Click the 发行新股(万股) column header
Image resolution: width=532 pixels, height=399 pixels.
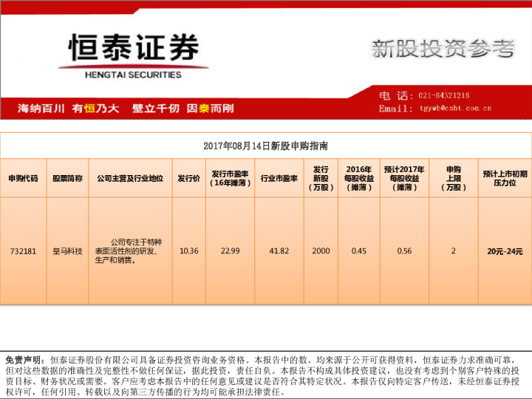(321, 178)
